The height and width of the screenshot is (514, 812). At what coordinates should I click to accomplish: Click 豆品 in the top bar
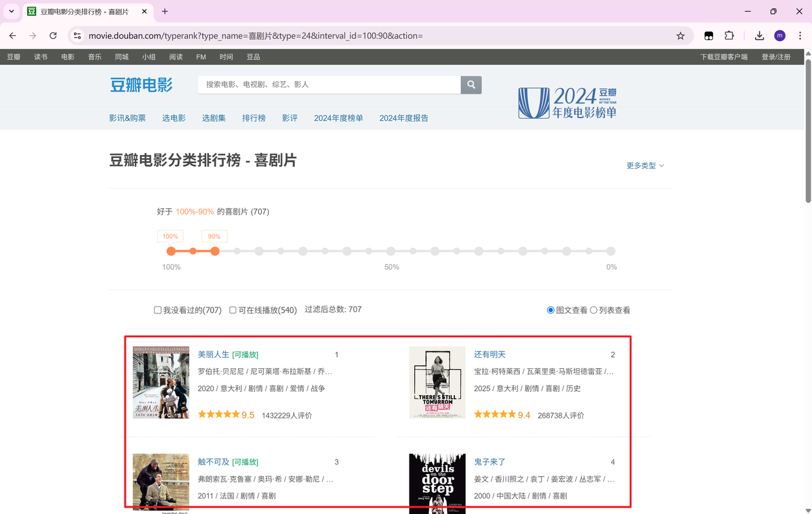pos(254,57)
